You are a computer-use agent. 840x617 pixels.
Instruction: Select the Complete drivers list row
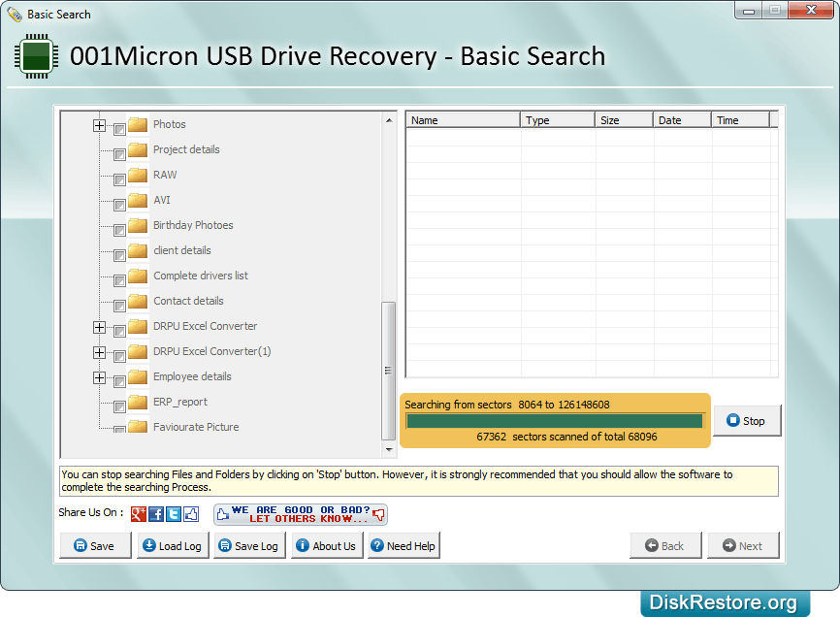(201, 276)
